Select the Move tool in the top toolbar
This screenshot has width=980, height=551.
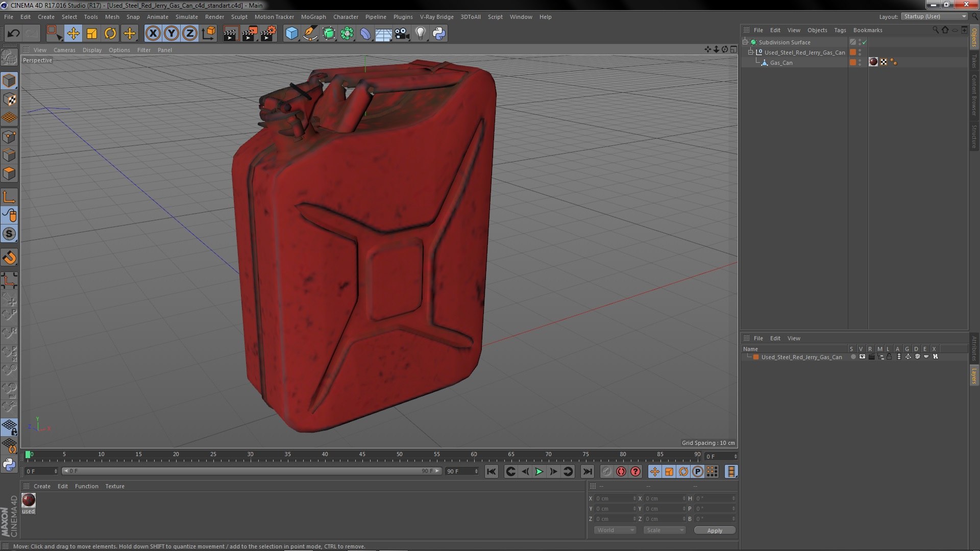(x=73, y=34)
